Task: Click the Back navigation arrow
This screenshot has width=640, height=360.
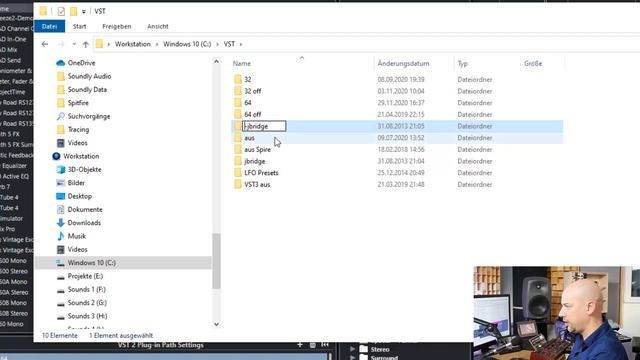Action: pos(45,44)
